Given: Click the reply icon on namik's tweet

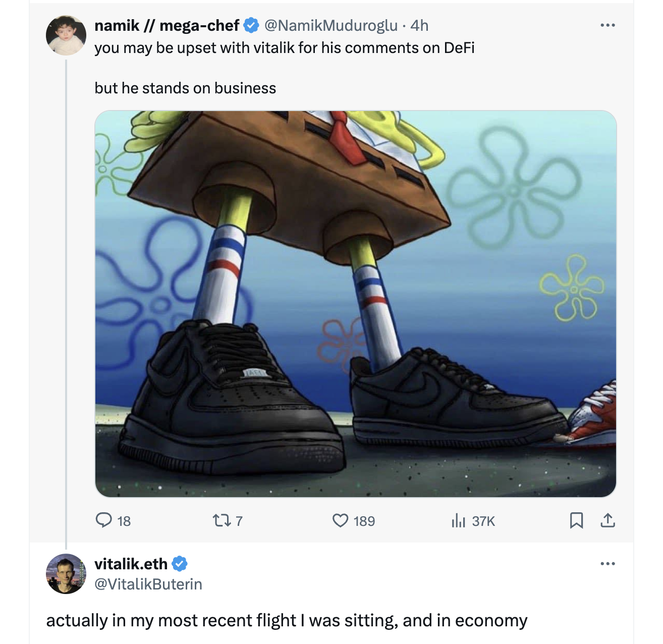Looking at the screenshot, I should pos(104,520).
